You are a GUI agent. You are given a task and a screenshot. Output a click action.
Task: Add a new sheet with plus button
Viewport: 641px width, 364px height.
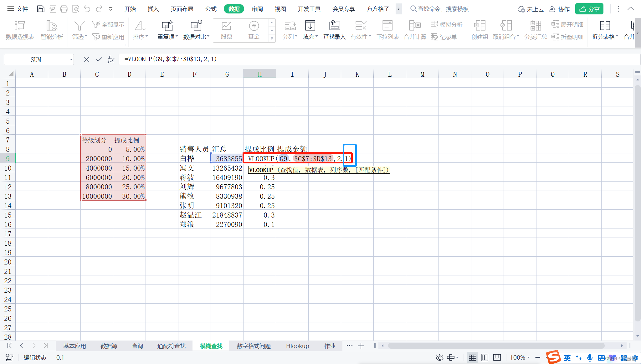pos(361,346)
